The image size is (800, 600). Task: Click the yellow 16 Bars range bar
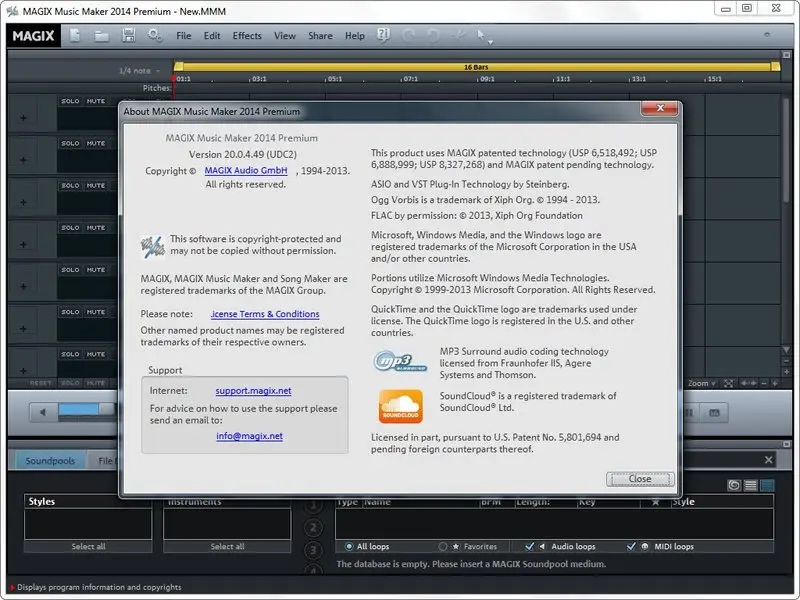[x=476, y=67]
